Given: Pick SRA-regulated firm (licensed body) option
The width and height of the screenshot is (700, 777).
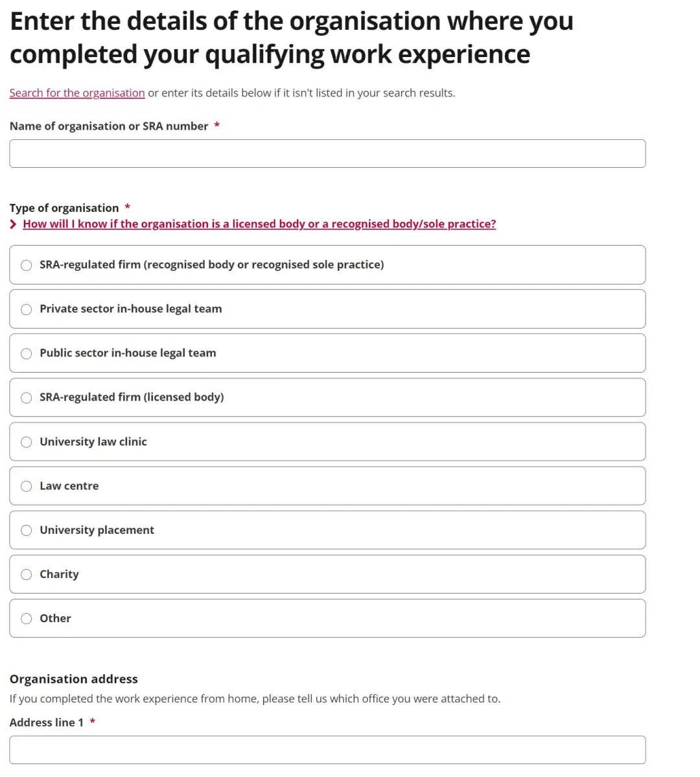Looking at the screenshot, I should [27, 397].
